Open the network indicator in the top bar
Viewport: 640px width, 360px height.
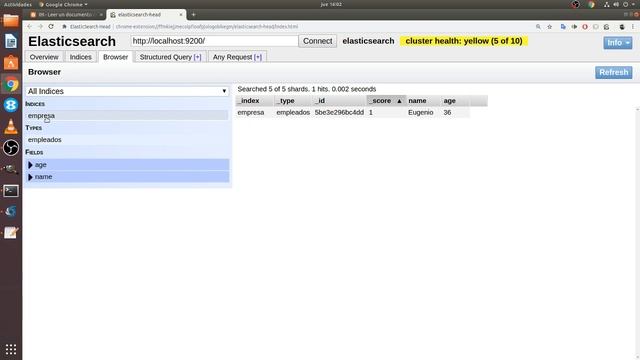click(x=607, y=4)
